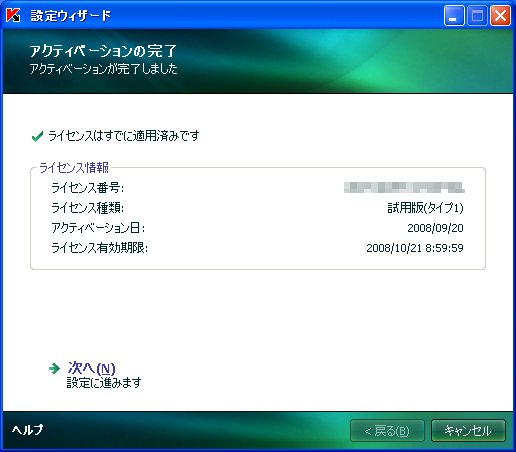
Task: Click the ライセンス情報 group heading
Action: 74,168
